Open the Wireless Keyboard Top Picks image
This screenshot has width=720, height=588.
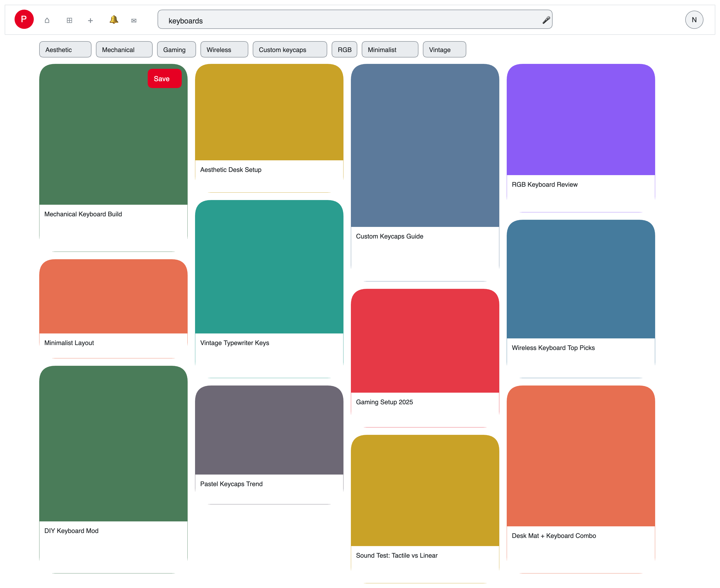(580, 279)
